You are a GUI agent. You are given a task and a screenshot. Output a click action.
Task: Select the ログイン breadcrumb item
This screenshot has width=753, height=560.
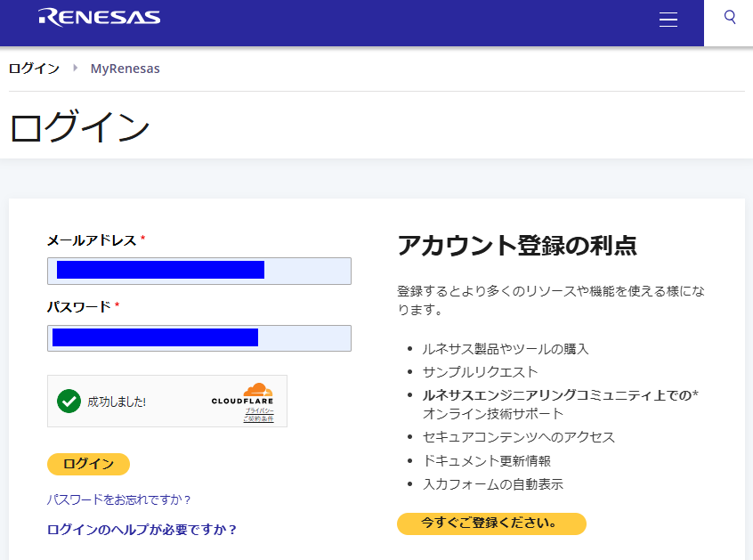click(x=34, y=69)
